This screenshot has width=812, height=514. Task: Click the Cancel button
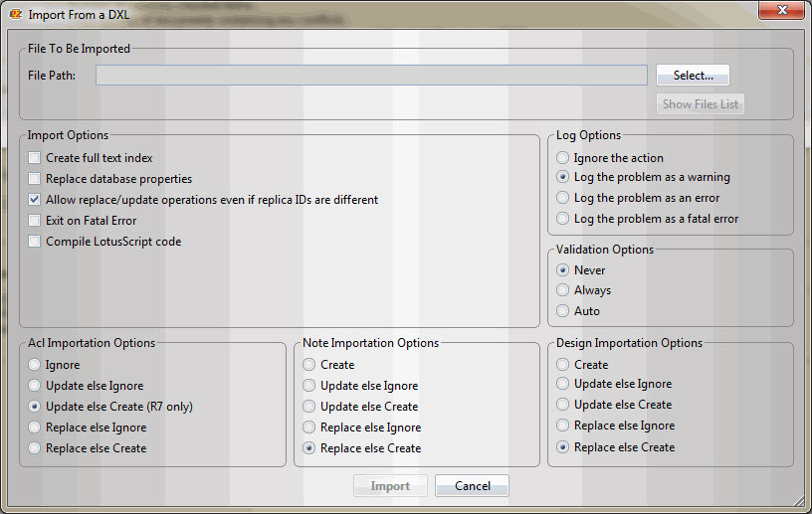pos(472,486)
